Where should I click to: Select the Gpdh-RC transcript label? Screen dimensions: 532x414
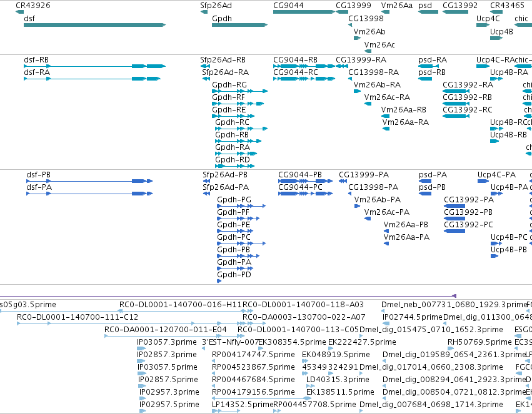pyautogui.click(x=232, y=122)
